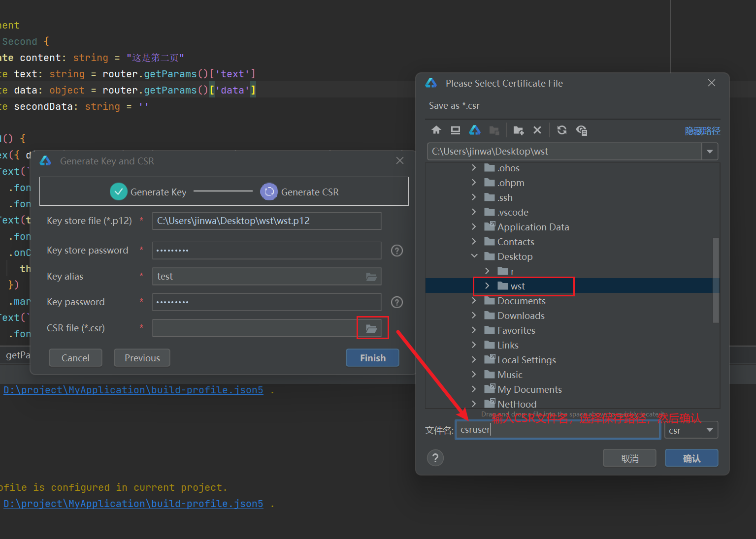This screenshot has height=539, width=756.
Task: Open the upper build-profile.json5 link
Action: [x=133, y=390]
